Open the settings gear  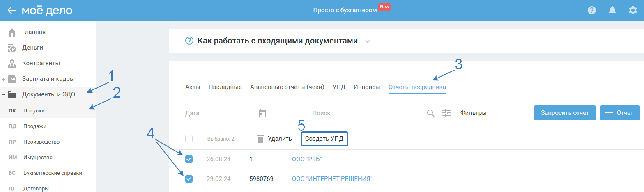[x=633, y=10]
